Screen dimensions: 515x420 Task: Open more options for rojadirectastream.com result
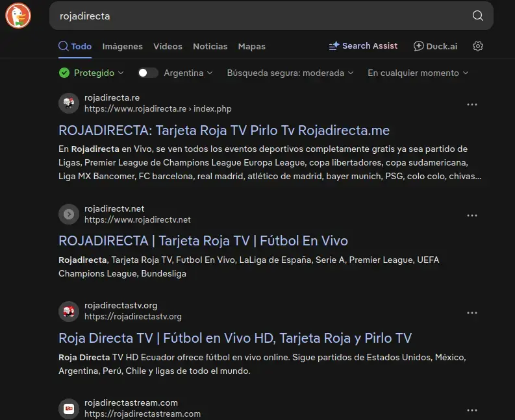click(472, 410)
